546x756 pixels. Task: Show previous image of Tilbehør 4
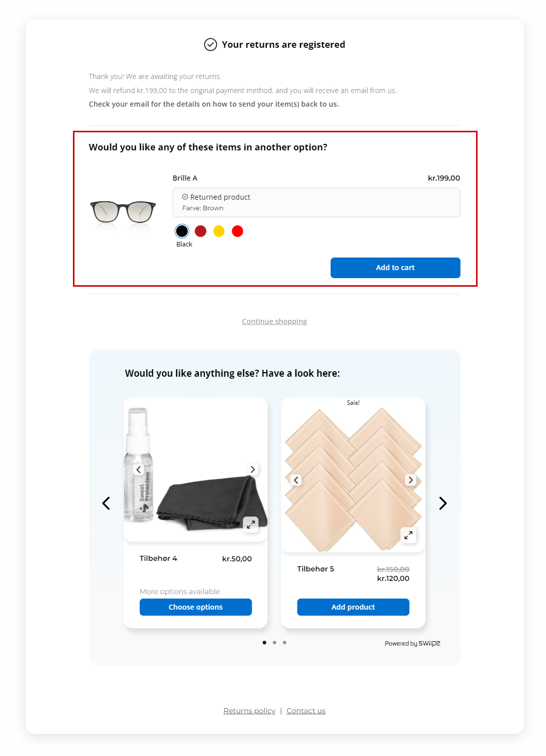click(x=139, y=469)
